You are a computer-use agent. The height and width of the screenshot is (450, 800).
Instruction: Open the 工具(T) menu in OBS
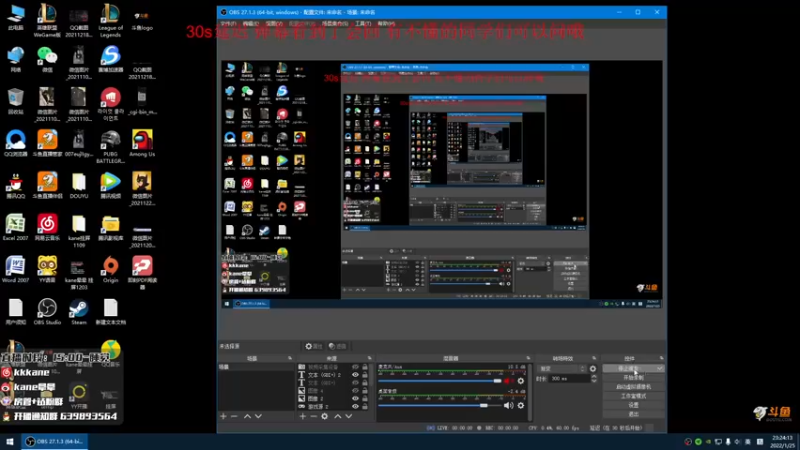coord(363,23)
